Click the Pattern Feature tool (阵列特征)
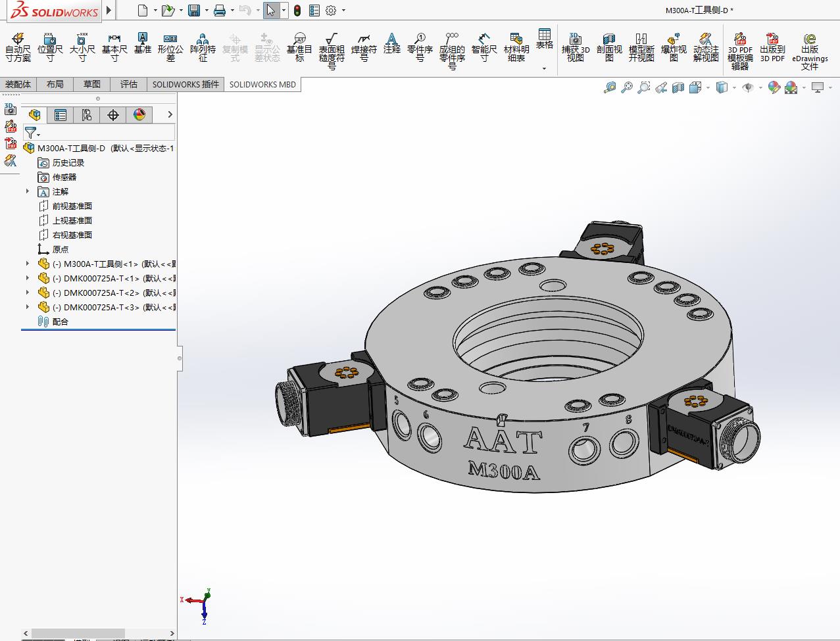Screen dimensions: 840x641 tap(203, 47)
